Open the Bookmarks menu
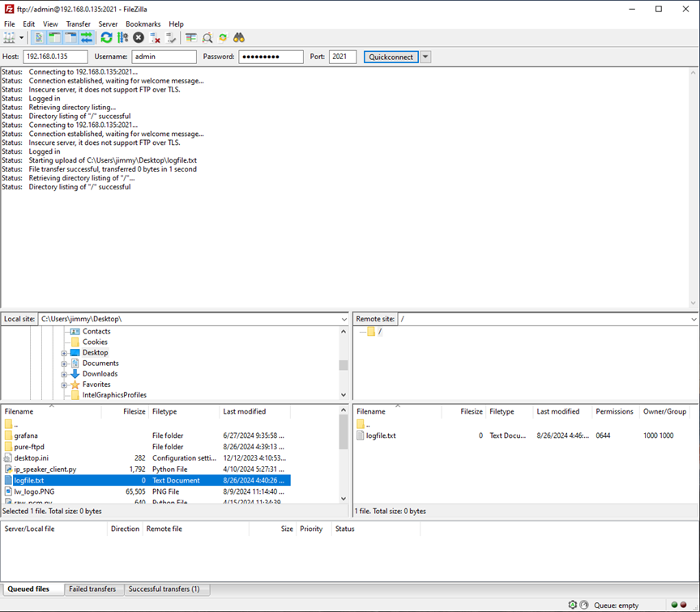The image size is (700, 612). point(143,24)
